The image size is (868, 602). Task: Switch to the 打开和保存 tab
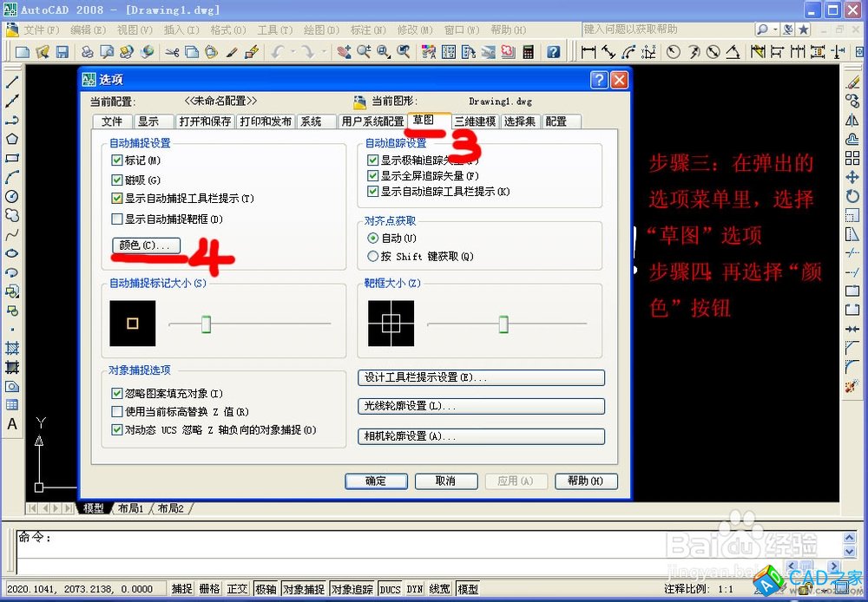click(205, 121)
